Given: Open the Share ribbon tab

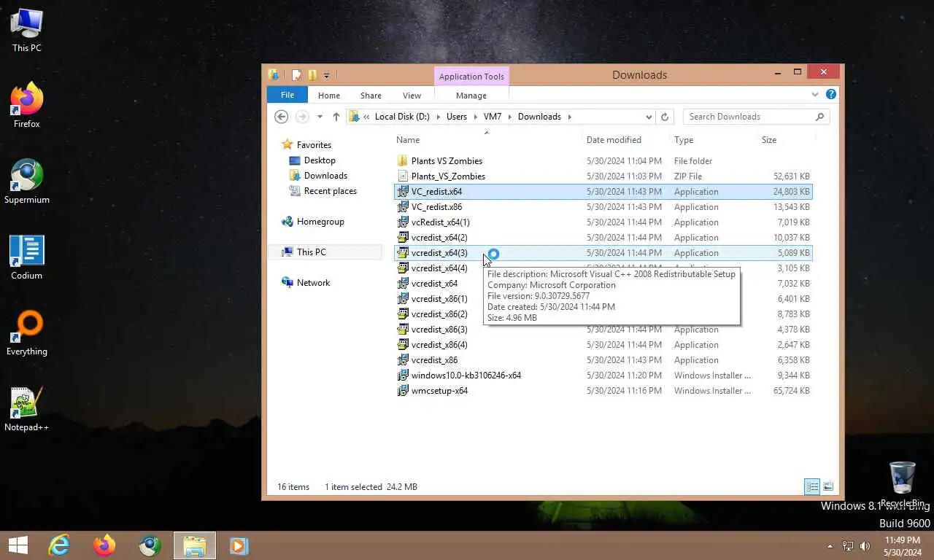Looking at the screenshot, I should coord(371,96).
